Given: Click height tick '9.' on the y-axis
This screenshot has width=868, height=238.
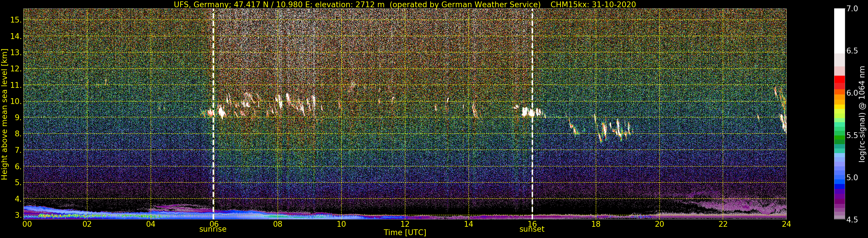Looking at the screenshot, I should point(18,118).
